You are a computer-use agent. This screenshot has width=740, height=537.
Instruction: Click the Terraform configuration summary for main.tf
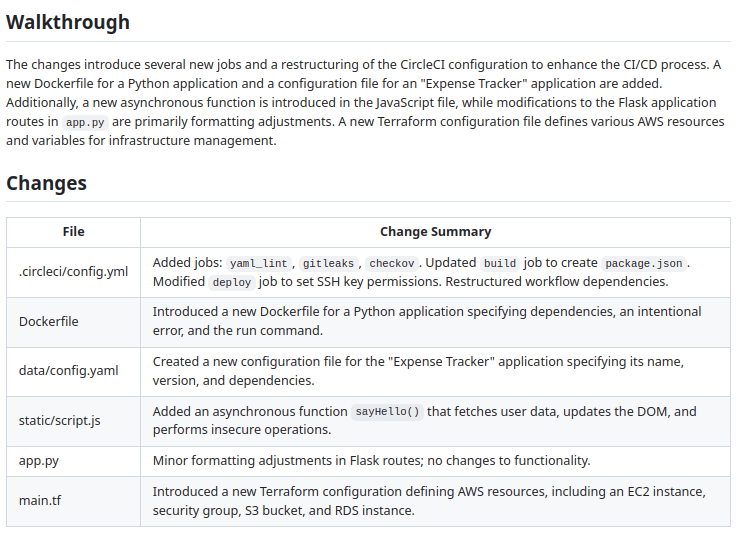pos(429,501)
